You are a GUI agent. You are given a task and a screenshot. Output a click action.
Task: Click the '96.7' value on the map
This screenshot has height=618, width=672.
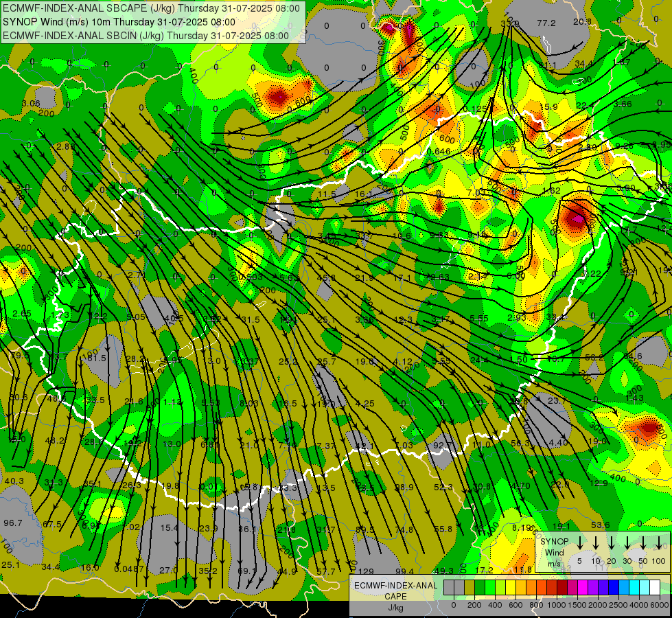click(13, 523)
